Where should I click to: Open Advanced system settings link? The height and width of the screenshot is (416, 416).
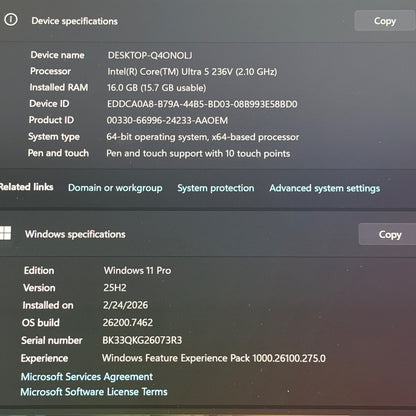pyautogui.click(x=325, y=188)
